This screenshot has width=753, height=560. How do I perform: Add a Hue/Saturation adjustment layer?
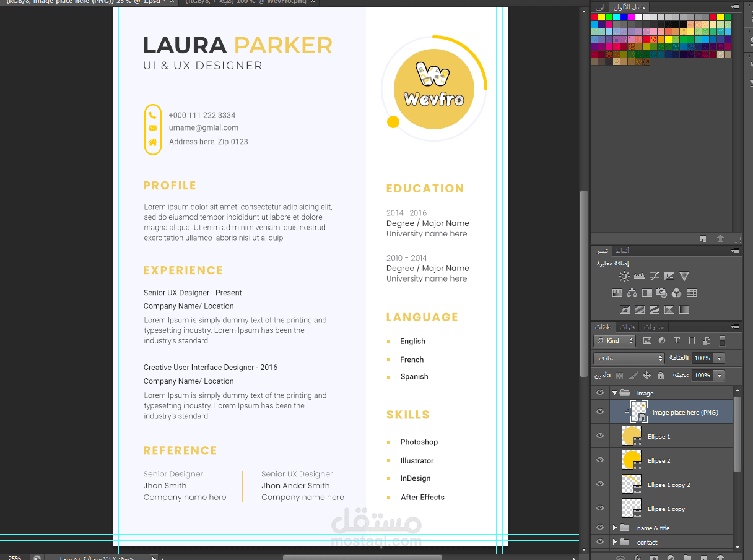pos(617,293)
